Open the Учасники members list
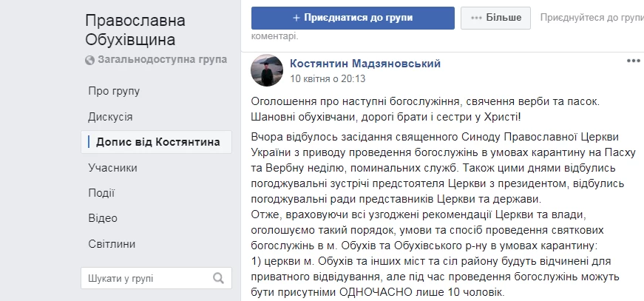Screen dimensions: 644x301 [112, 168]
